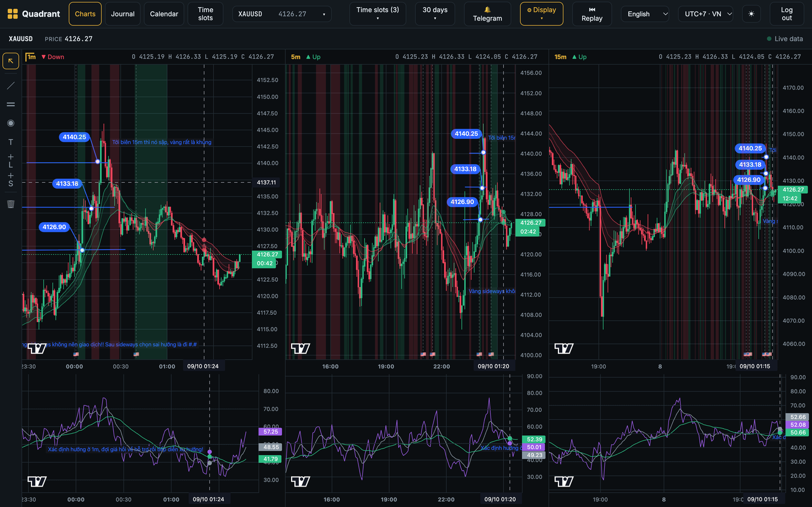Image resolution: width=812 pixels, height=507 pixels.
Task: Start Replay mode
Action: 592,14
